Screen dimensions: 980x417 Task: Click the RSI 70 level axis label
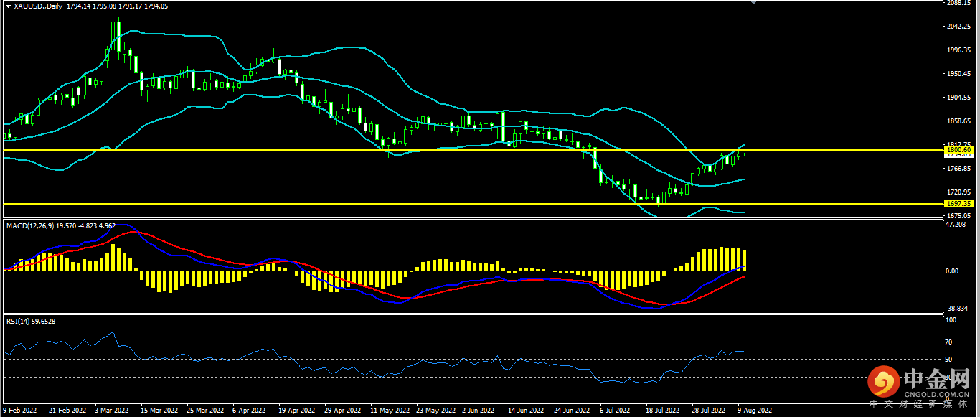coord(951,342)
